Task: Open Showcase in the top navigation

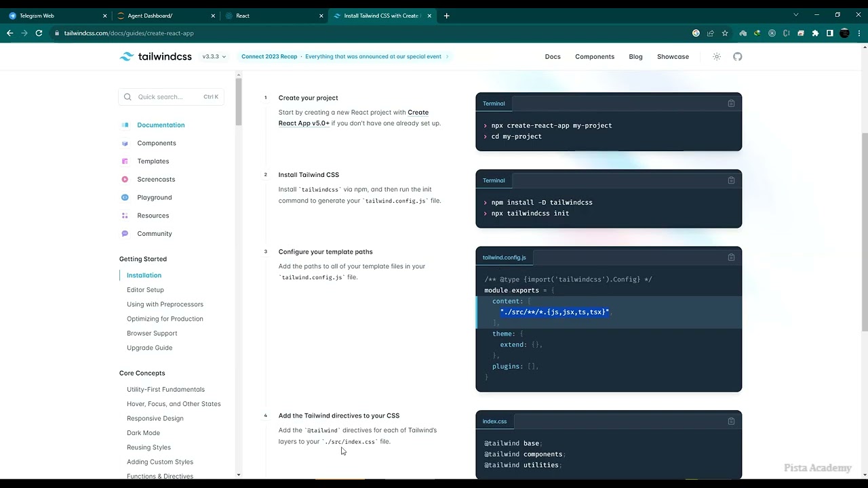Action: coord(673,57)
